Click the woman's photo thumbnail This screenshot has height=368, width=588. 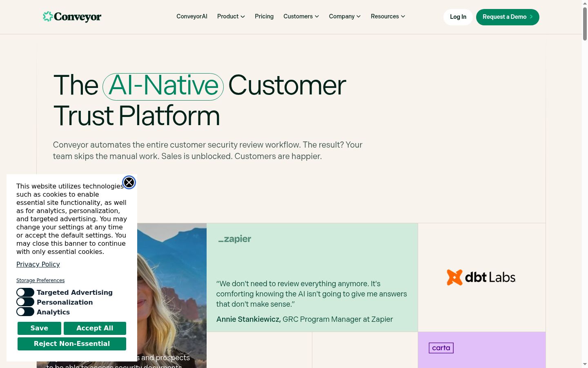point(171,296)
